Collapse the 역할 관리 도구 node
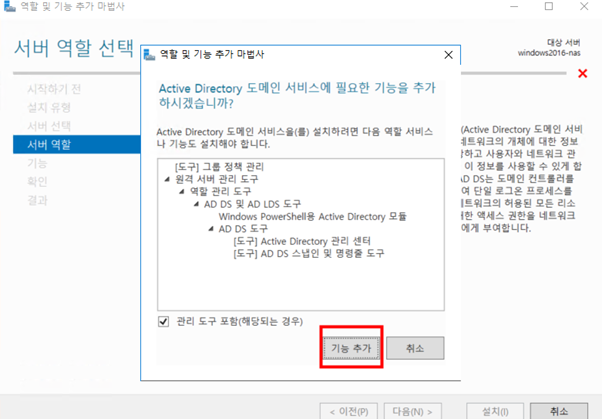 pos(182,191)
